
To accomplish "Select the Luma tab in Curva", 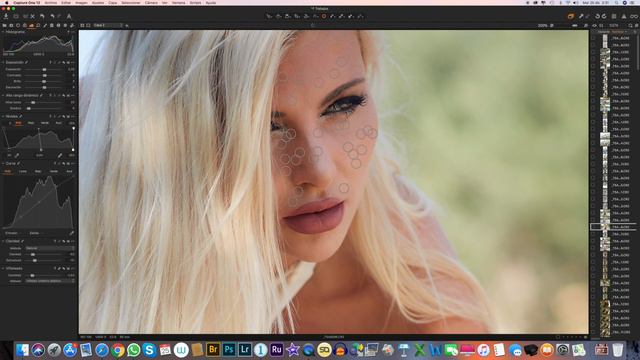I will tap(22, 171).
